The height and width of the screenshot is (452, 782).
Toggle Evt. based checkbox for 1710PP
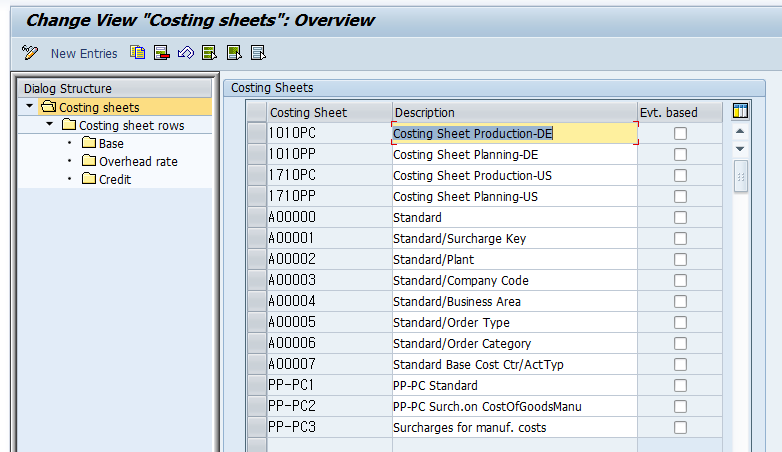[680, 196]
